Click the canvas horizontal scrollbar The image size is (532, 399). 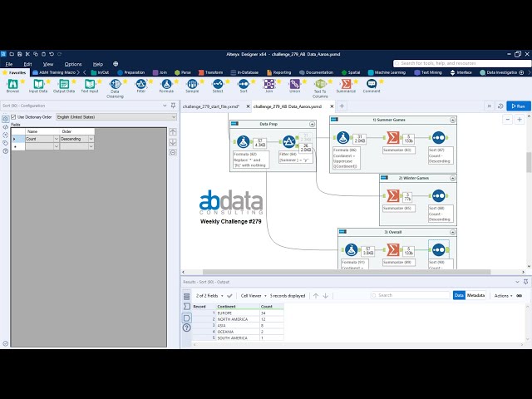(347, 272)
